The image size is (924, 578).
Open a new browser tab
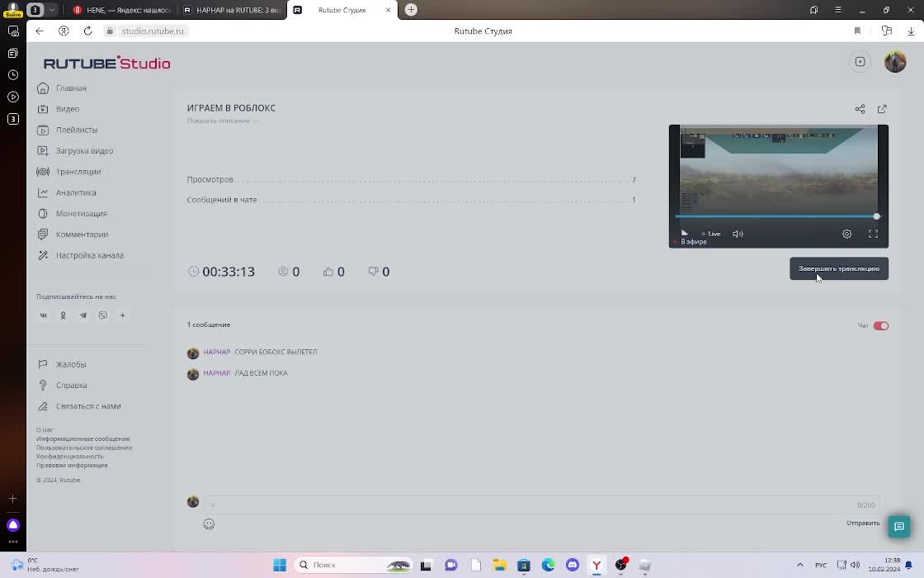(412, 9)
